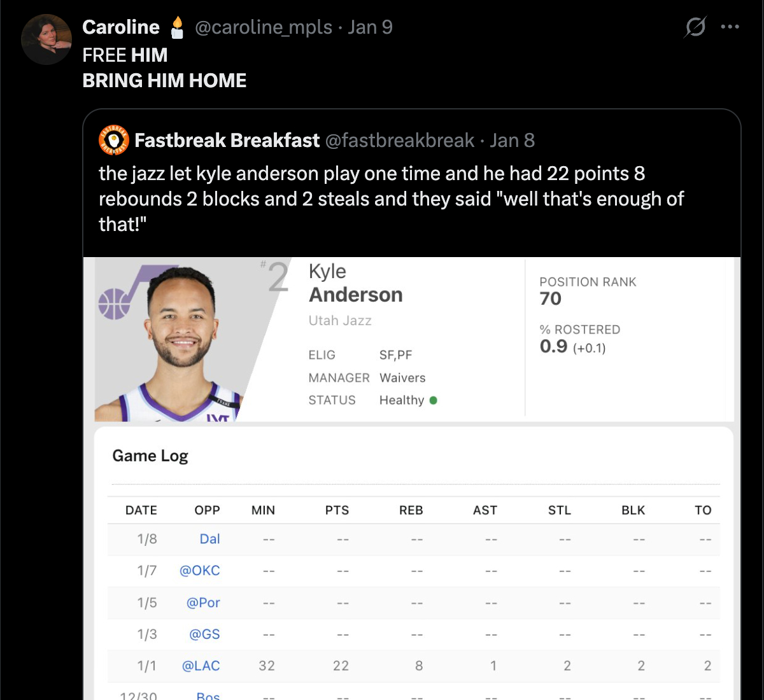Image resolution: width=764 pixels, height=700 pixels.
Task: Open Caroline's profile via display name
Action: (121, 27)
